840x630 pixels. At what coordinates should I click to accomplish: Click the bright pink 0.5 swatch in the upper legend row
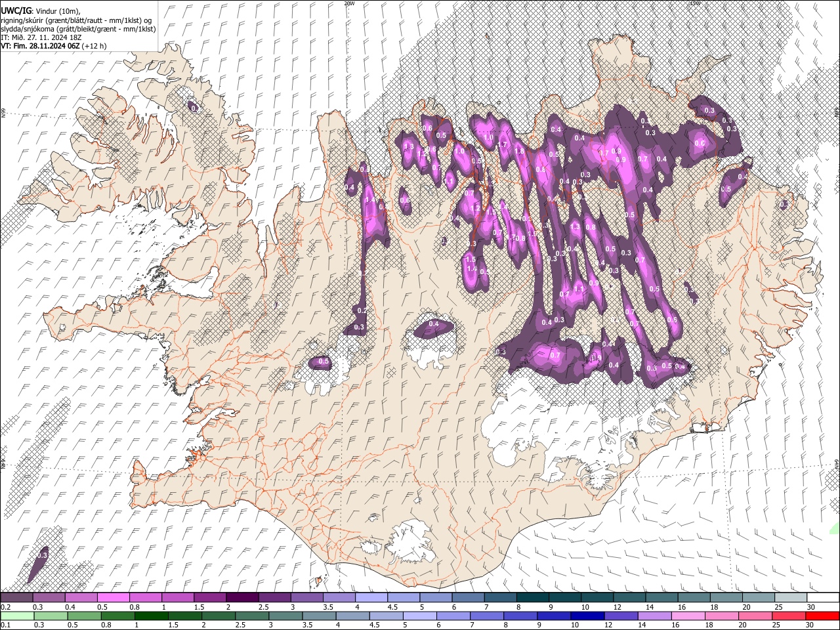point(113,598)
